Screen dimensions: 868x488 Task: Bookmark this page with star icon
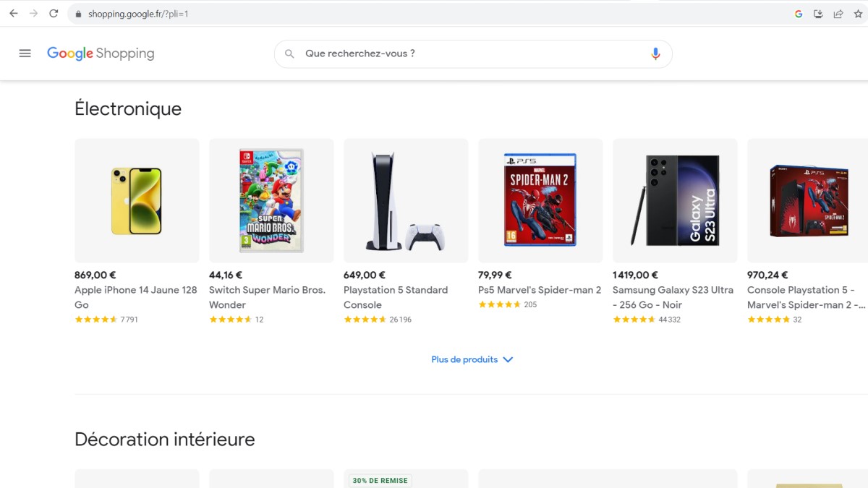858,14
